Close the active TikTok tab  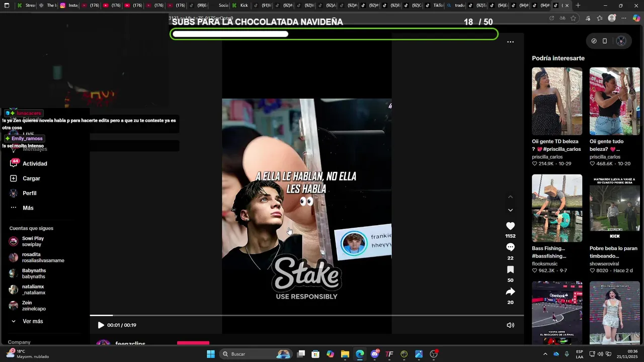(x=567, y=6)
